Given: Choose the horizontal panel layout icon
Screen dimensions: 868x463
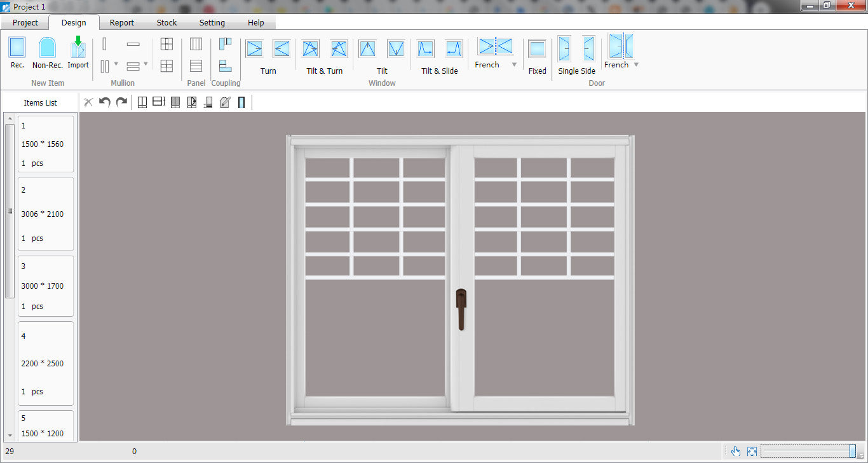Looking at the screenshot, I should click(196, 66).
